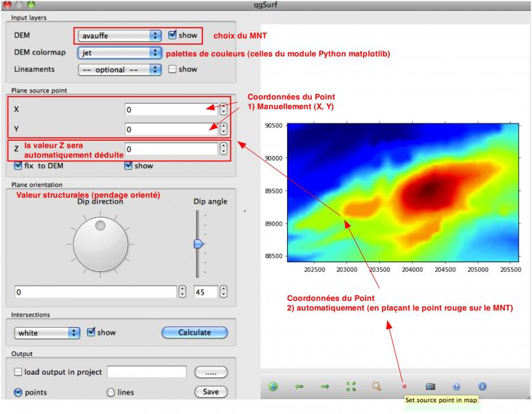Toggle the fix to DEM checkbox

coord(19,166)
